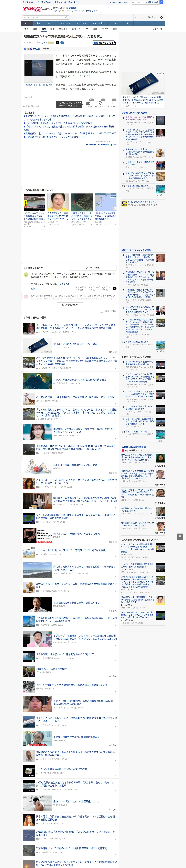
Task: Open 元自衛官やす子 article thumbnail
Action: tap(58, 202)
